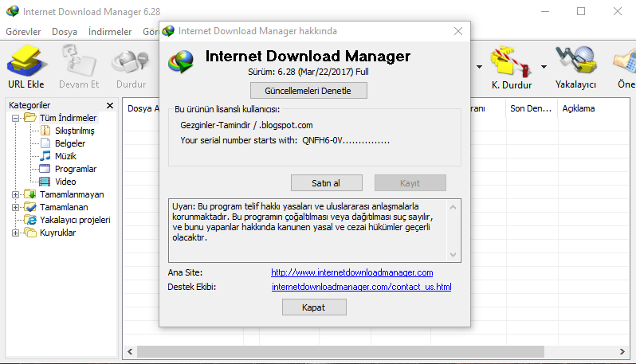
Task: Click horizontal scrollbar right arrow
Action: point(622,351)
